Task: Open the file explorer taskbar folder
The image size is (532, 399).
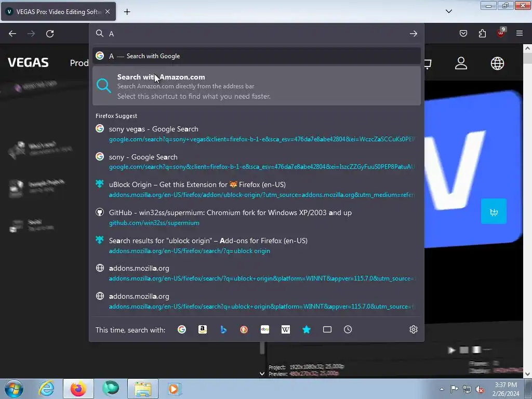Action: point(143,389)
